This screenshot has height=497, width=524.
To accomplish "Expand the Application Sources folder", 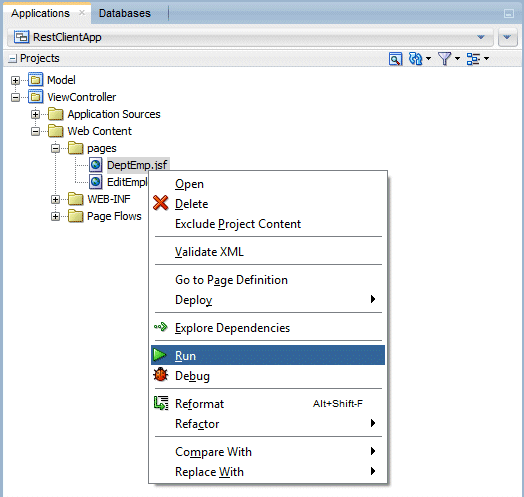I will tap(35, 115).
